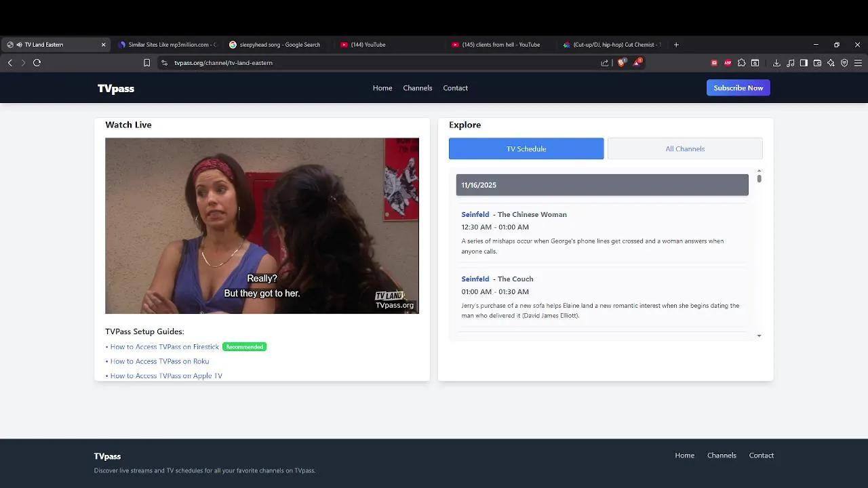
Task: Click the green Recommended badge
Action: 244,347
